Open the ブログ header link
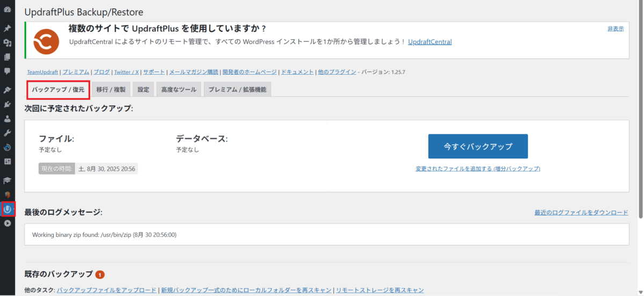644x296 pixels. point(101,72)
